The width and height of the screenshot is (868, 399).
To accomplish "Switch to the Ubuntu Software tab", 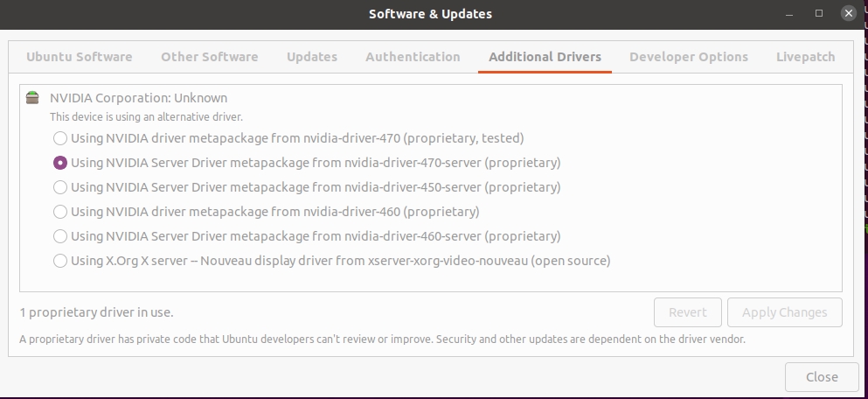I will pyautogui.click(x=80, y=57).
